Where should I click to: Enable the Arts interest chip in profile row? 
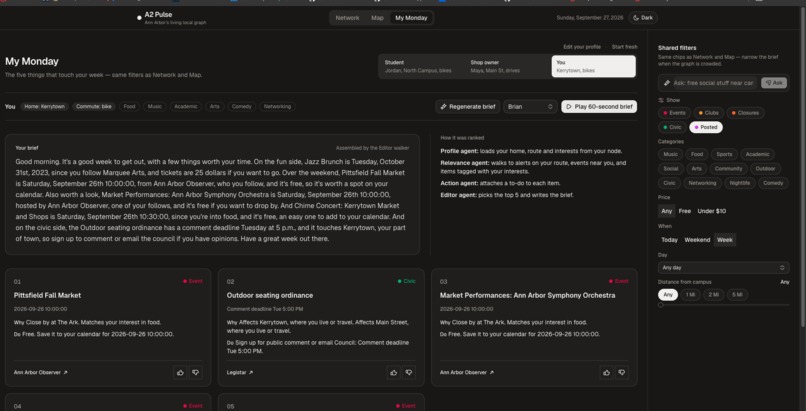point(214,106)
